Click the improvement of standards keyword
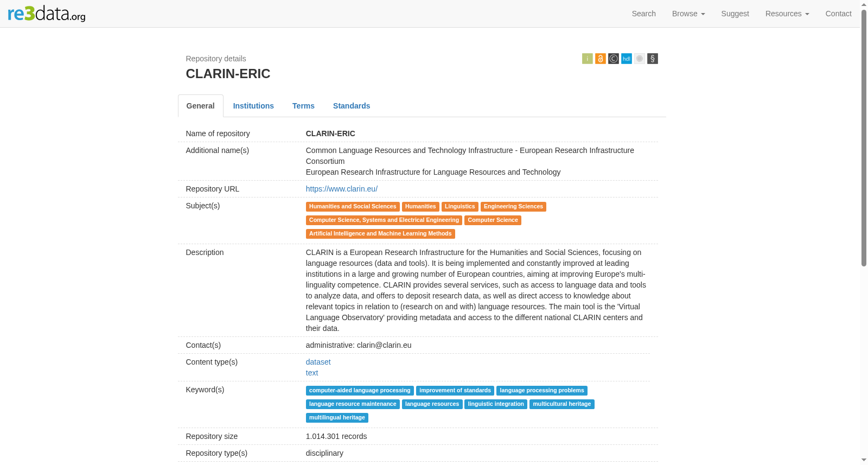Viewport: 868px width, 465px height. [455, 391]
